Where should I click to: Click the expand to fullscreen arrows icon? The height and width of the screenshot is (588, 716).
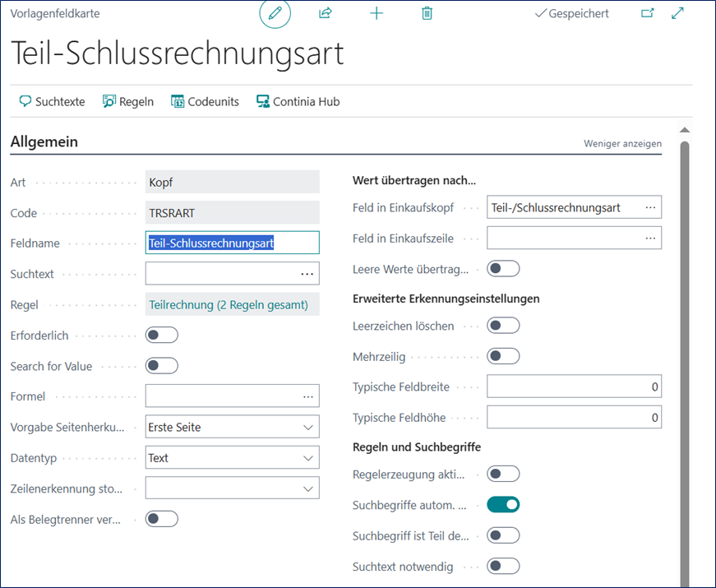[678, 13]
